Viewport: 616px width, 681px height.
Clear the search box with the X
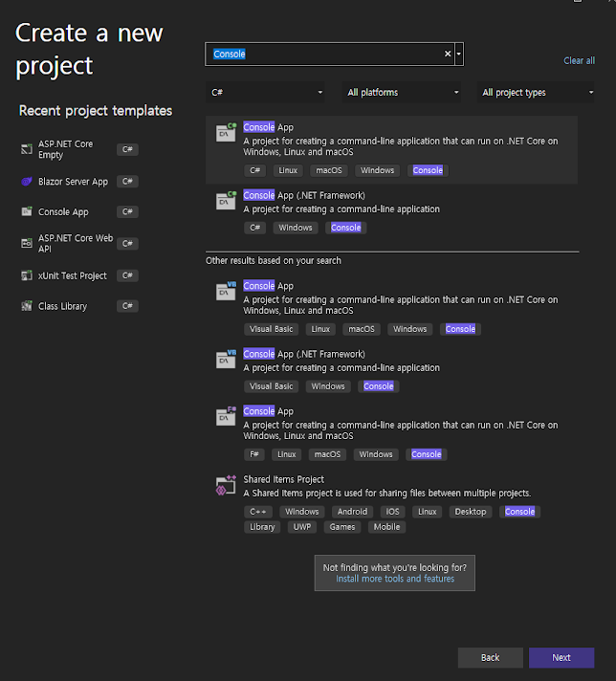coord(448,54)
